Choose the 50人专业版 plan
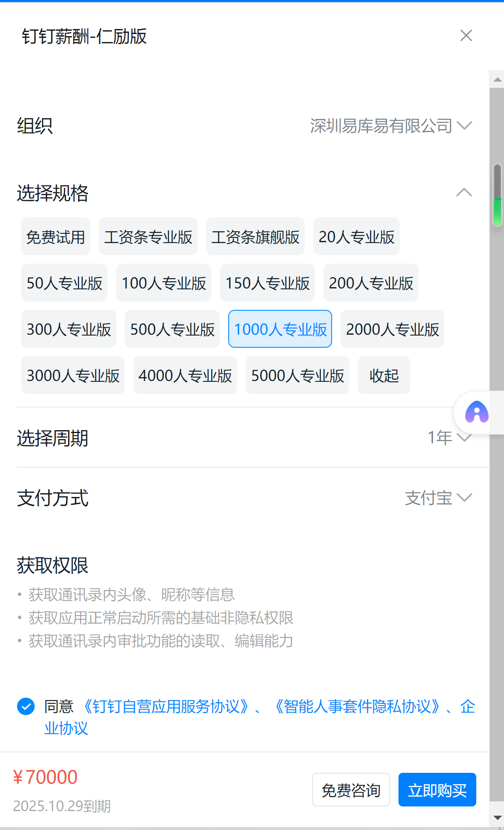This screenshot has width=504, height=830. [x=64, y=283]
